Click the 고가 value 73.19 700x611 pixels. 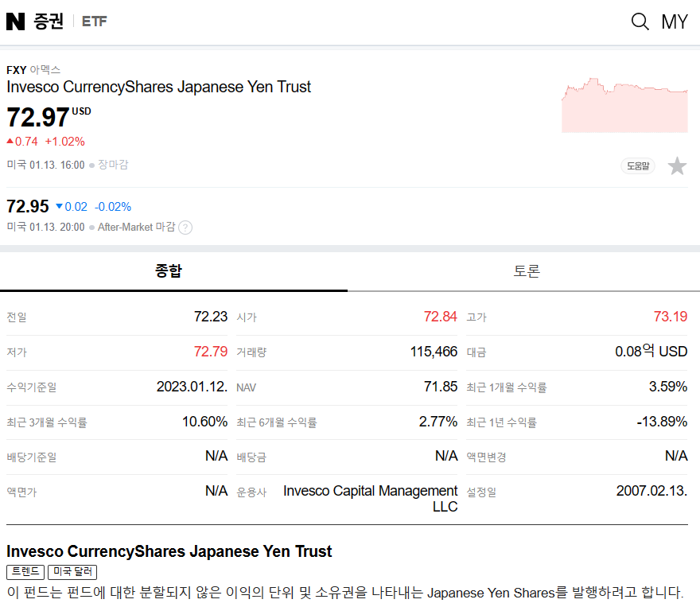tap(671, 317)
